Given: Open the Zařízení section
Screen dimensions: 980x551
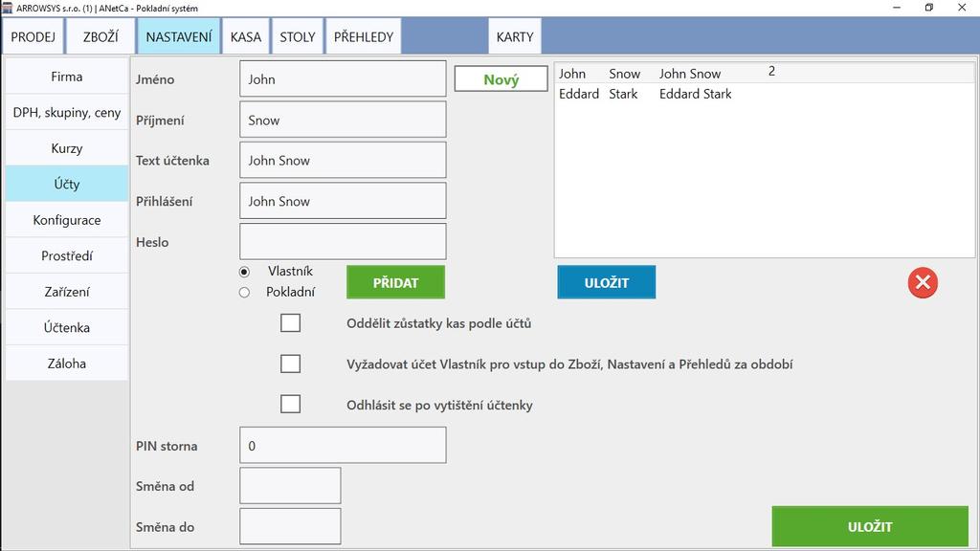Looking at the screenshot, I should [67, 292].
